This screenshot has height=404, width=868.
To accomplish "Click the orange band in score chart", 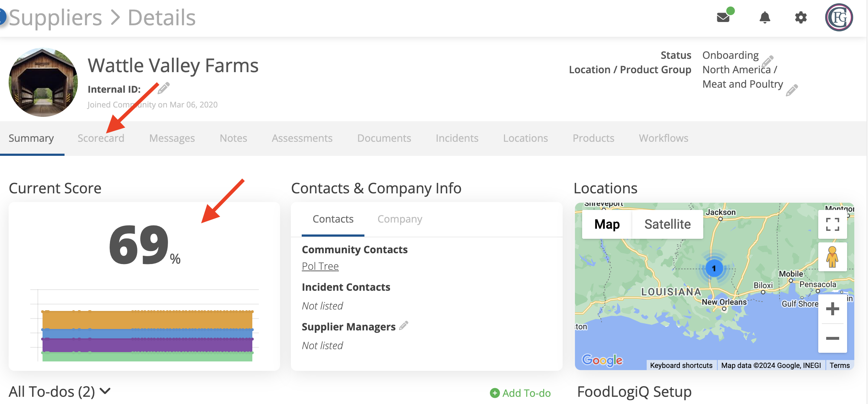I will [147, 320].
